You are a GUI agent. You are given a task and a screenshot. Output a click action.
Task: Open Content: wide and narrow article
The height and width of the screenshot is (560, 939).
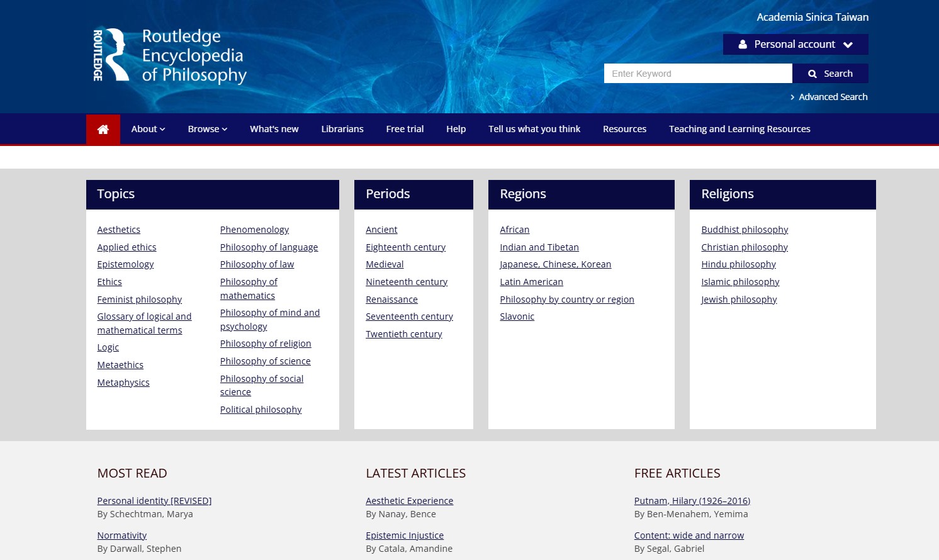click(x=689, y=535)
